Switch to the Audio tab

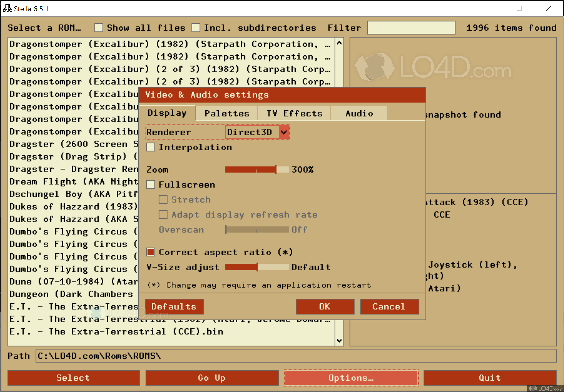[359, 113]
